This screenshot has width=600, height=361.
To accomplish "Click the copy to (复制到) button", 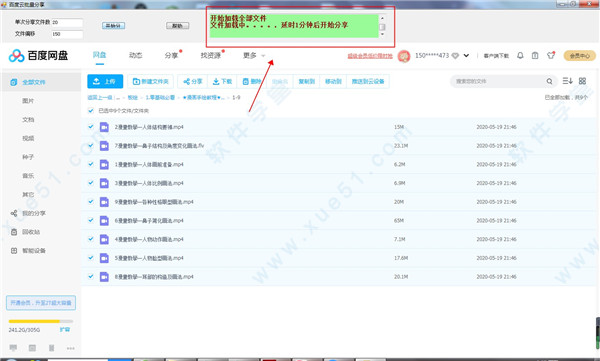I will 307,81.
